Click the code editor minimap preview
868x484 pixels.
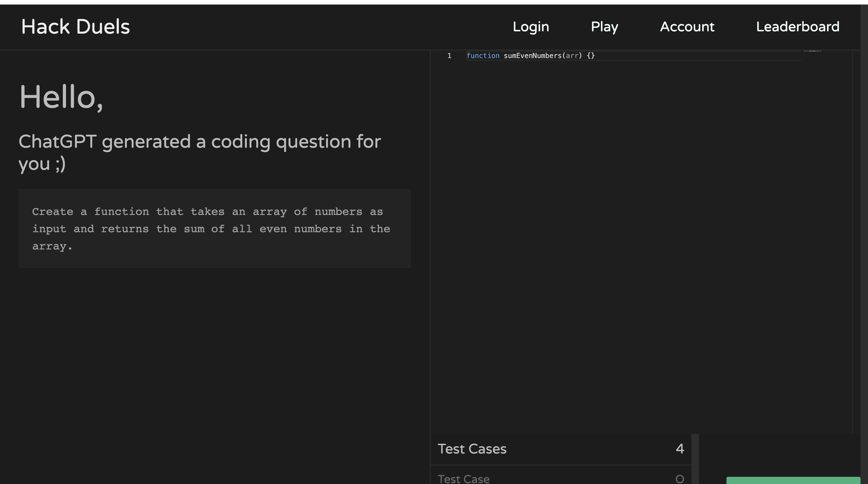pos(812,51)
